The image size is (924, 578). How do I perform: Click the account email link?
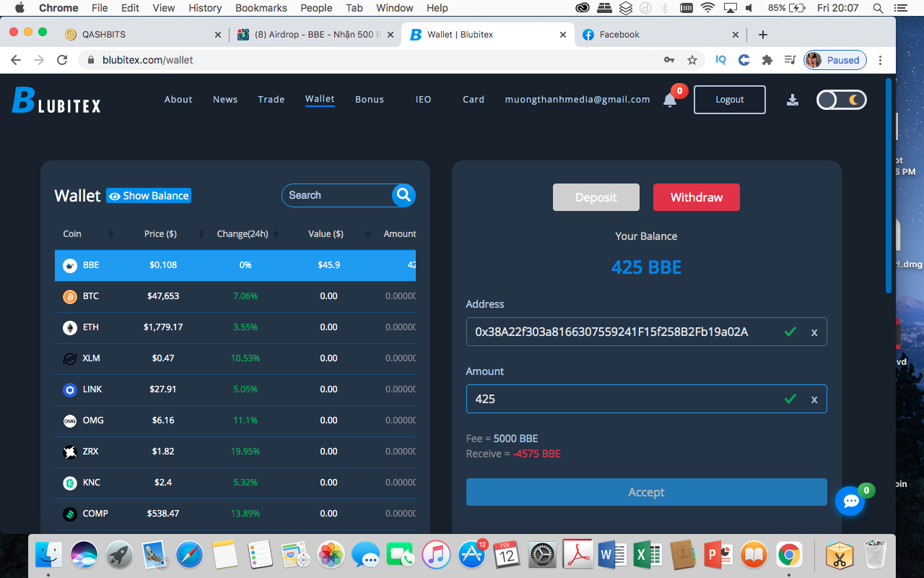coord(577,100)
